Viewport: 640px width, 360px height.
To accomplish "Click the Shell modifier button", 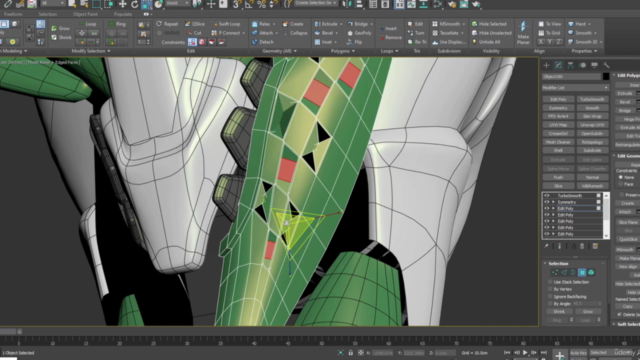I will 558,151.
